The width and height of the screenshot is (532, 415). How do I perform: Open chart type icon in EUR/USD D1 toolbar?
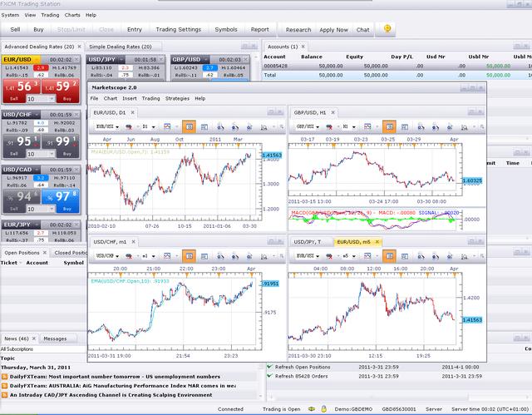(x=167, y=126)
